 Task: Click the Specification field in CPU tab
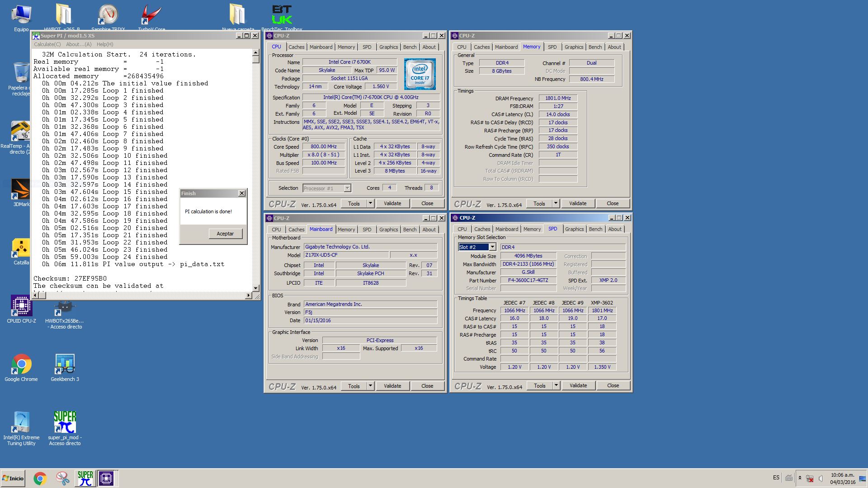371,97
